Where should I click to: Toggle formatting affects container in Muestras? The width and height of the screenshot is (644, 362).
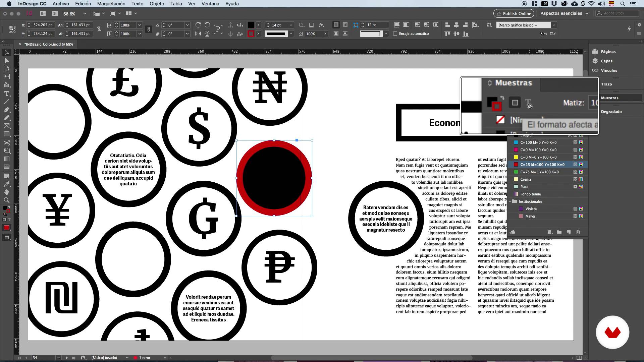515,103
